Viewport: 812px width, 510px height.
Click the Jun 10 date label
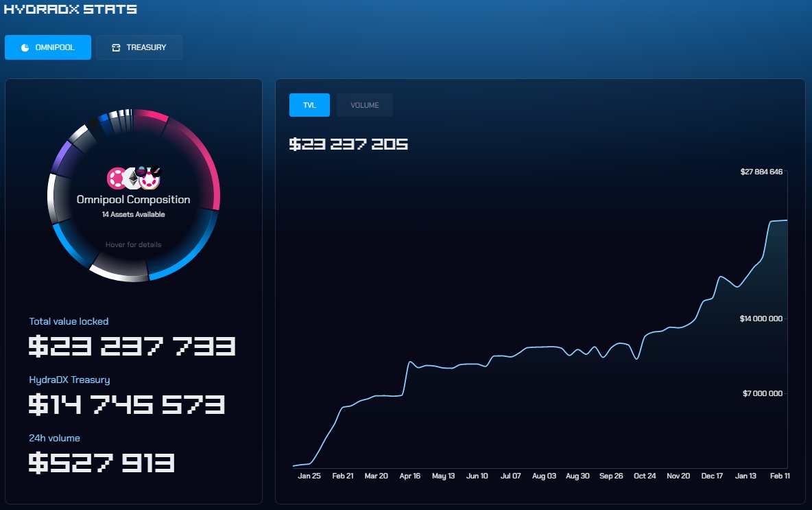(x=477, y=476)
